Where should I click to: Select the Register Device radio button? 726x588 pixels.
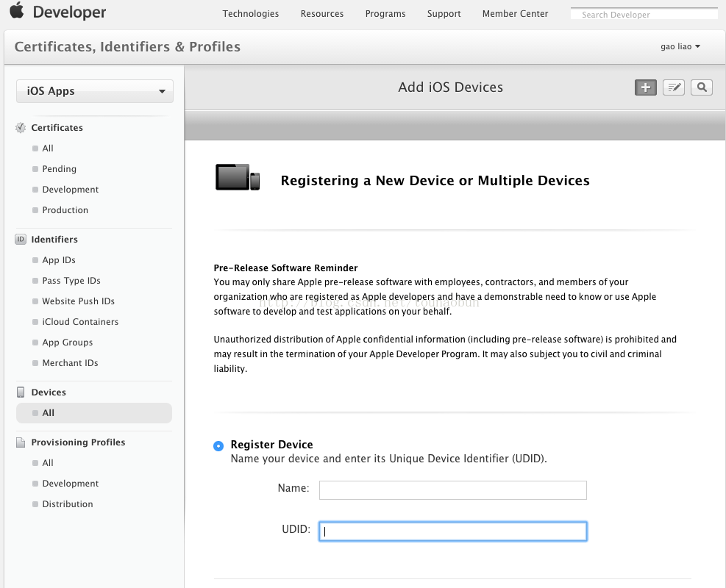click(x=218, y=445)
